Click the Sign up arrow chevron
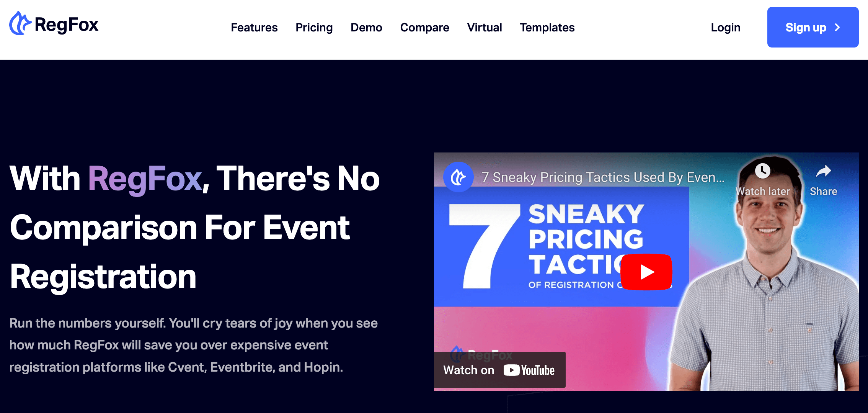868x413 pixels. click(x=838, y=27)
